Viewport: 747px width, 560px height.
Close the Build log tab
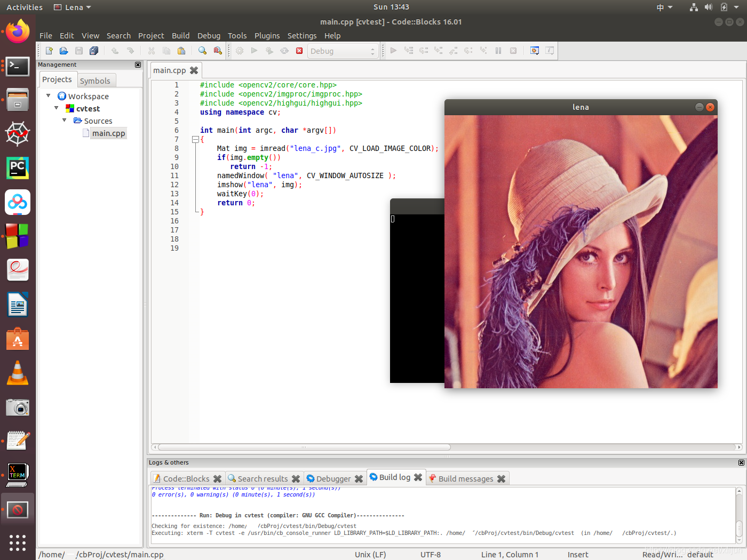pos(418,477)
